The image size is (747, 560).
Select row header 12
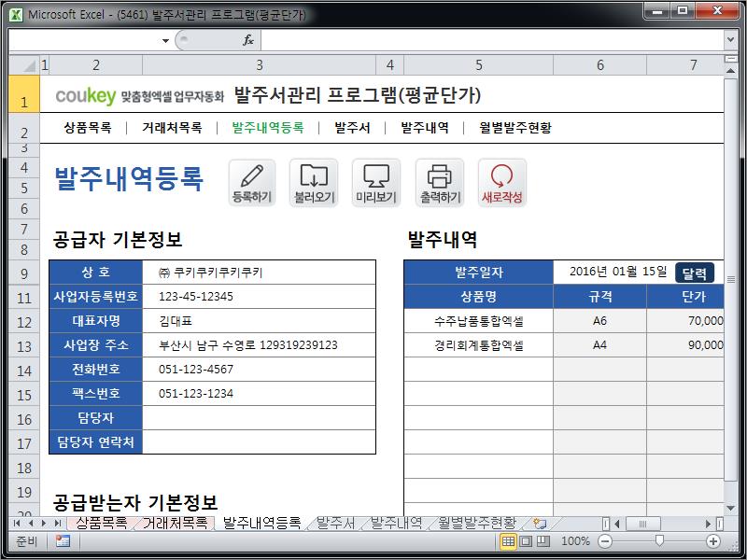[24, 321]
